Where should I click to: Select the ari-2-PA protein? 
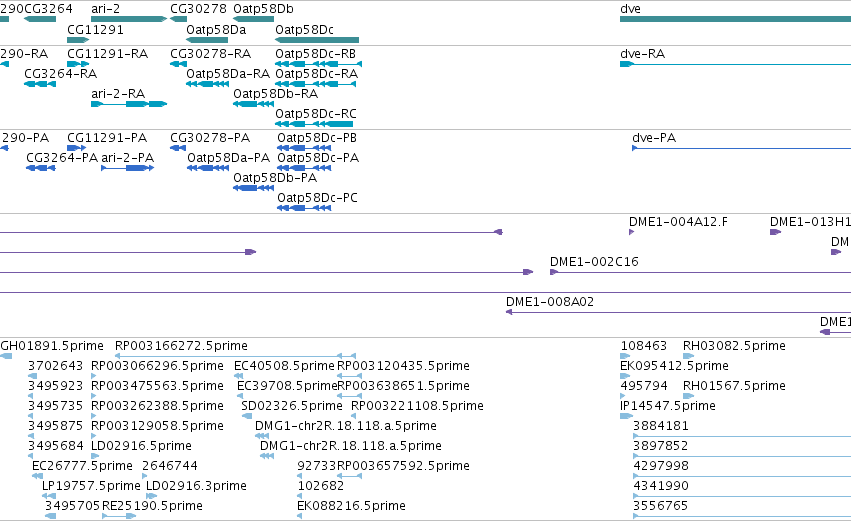click(x=128, y=158)
